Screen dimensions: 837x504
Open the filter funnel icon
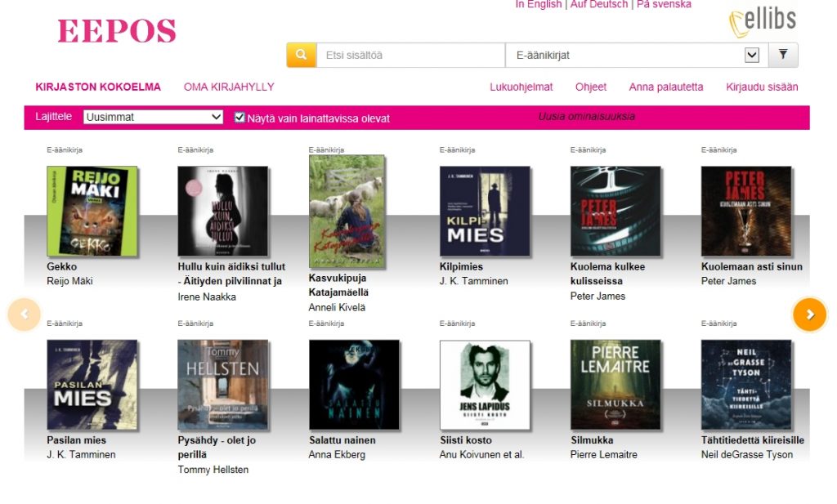click(782, 55)
